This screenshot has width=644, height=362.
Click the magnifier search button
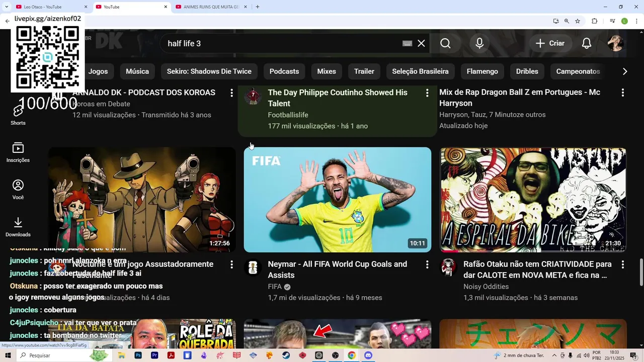445,43
